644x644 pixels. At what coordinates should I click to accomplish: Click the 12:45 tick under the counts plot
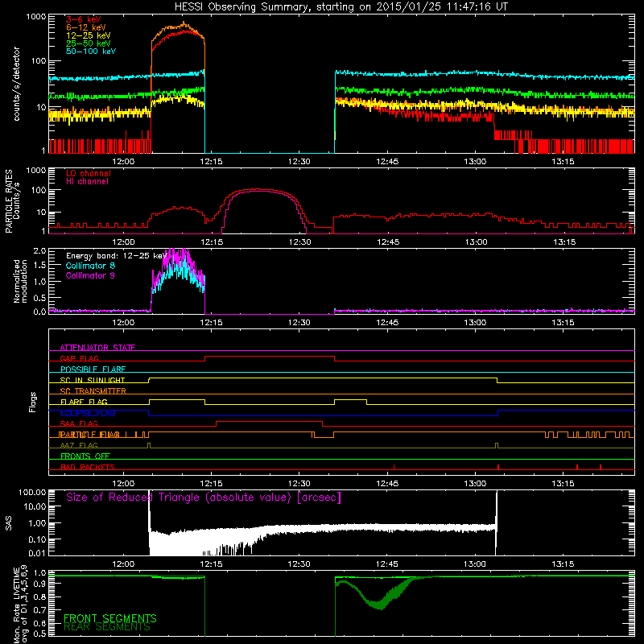(387, 162)
